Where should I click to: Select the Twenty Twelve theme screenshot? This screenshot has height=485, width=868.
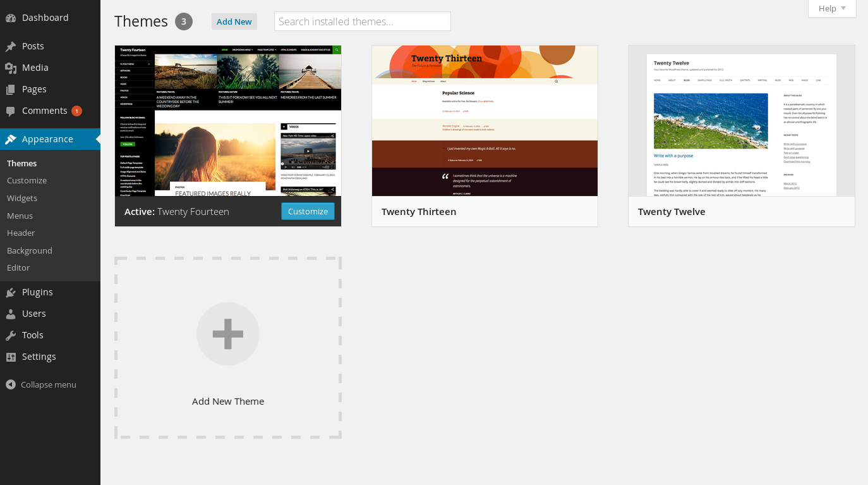click(x=742, y=121)
